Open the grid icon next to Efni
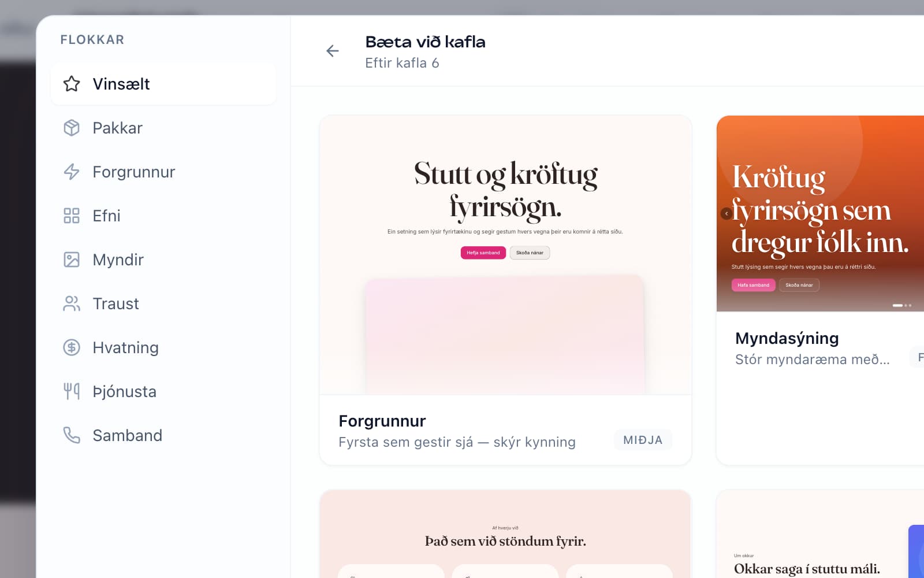 71,216
